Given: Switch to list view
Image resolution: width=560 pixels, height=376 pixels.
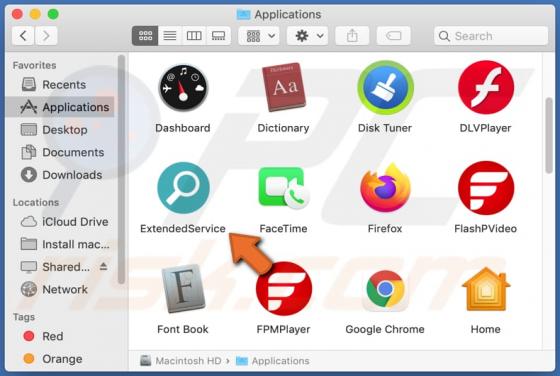Looking at the screenshot, I should [170, 36].
